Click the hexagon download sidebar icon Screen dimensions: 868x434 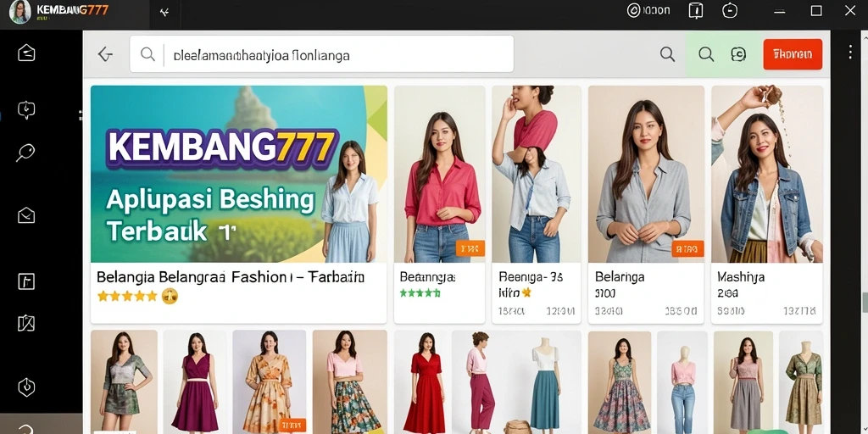click(x=26, y=387)
